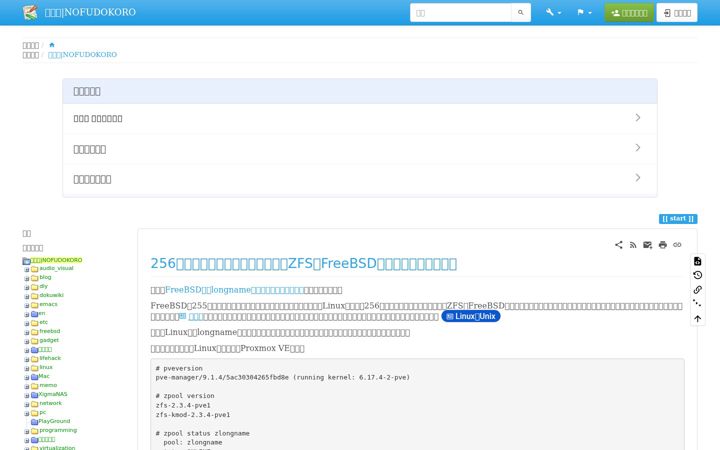Expand the diy tree folder
The height and width of the screenshot is (450, 720).
27,287
